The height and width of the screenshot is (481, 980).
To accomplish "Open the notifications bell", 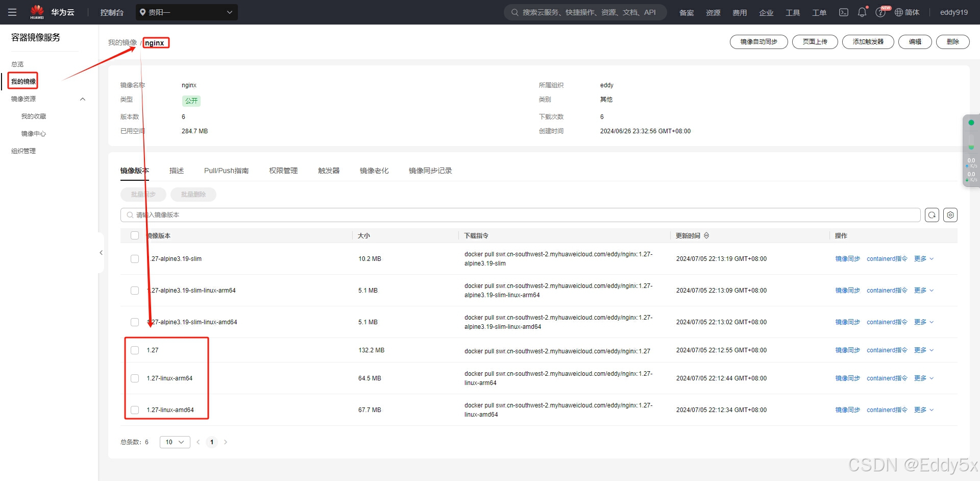I will tap(862, 12).
